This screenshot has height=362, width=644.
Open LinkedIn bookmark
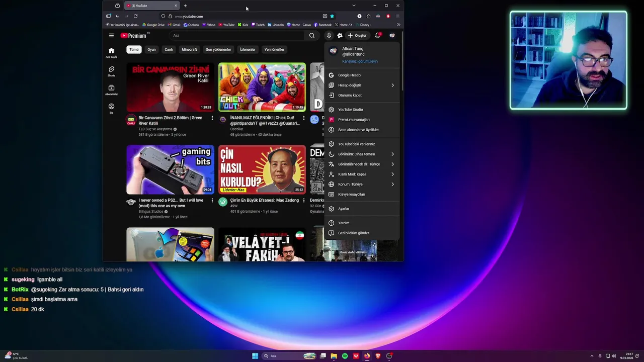tap(276, 25)
